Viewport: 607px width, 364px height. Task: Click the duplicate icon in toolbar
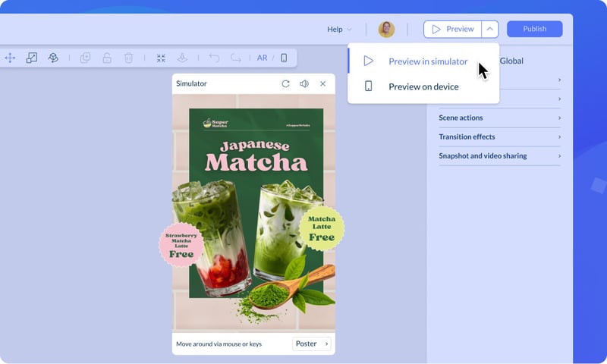point(85,58)
